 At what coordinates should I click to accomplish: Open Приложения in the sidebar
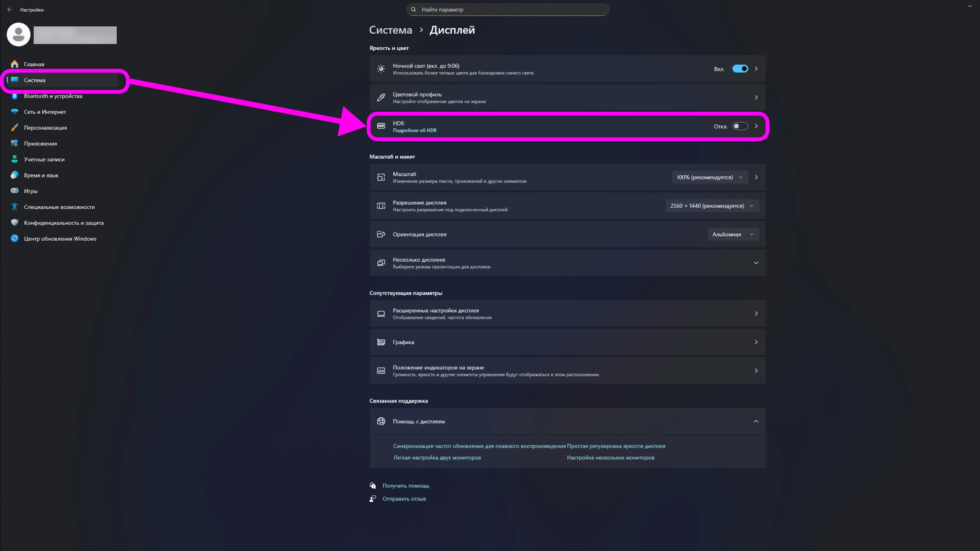pos(40,143)
